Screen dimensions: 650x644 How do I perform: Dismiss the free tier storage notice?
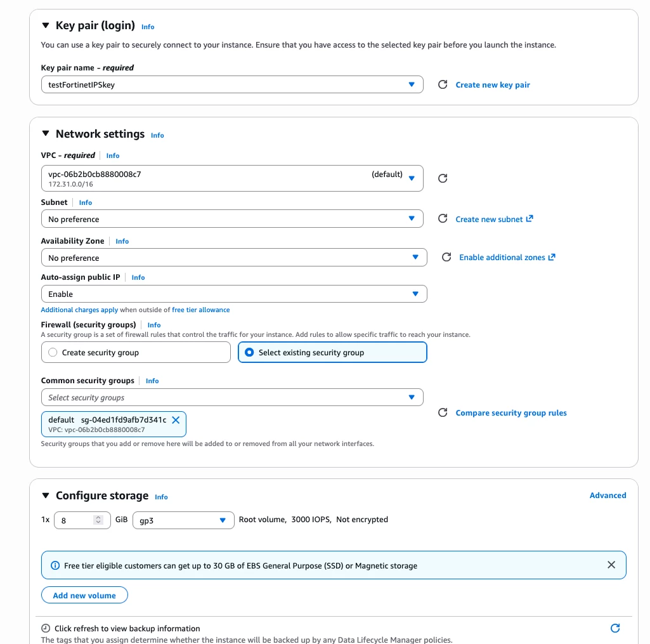click(x=611, y=565)
